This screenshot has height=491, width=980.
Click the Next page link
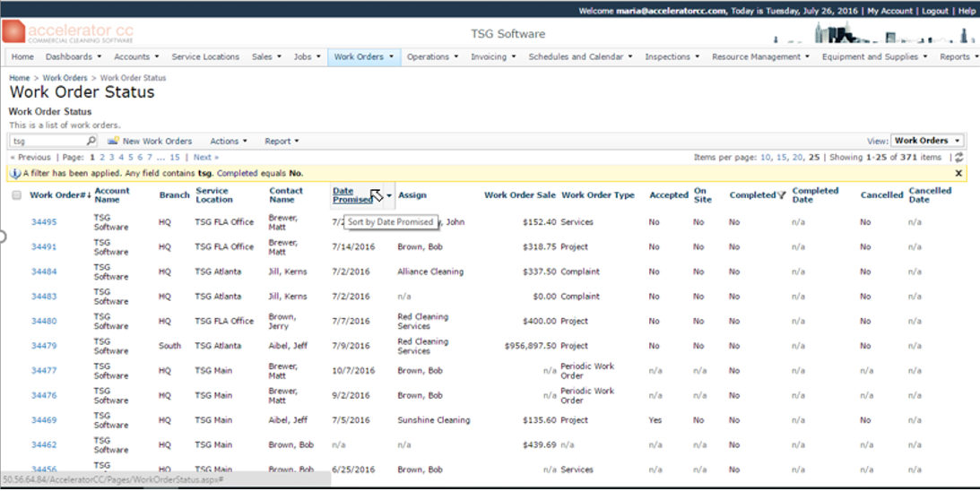pos(205,158)
